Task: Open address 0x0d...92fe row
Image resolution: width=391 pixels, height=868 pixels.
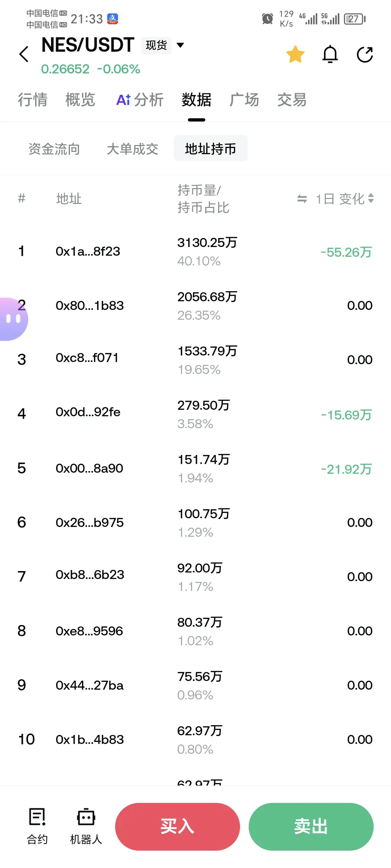Action: click(x=195, y=414)
